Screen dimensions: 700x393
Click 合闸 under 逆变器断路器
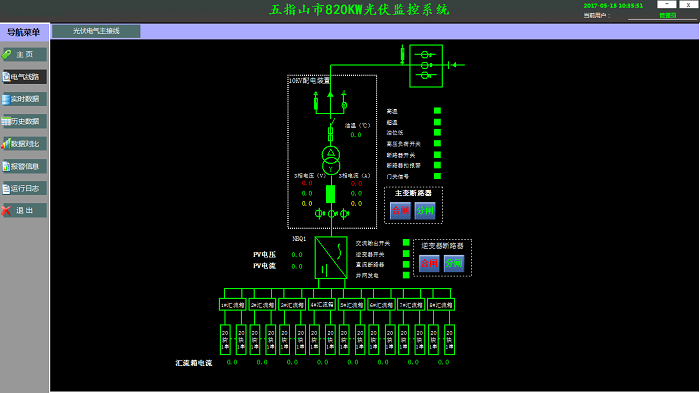(x=429, y=263)
